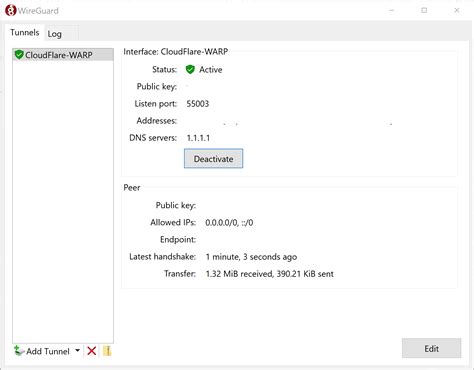Click the Active status text
474x370 pixels.
coord(211,70)
